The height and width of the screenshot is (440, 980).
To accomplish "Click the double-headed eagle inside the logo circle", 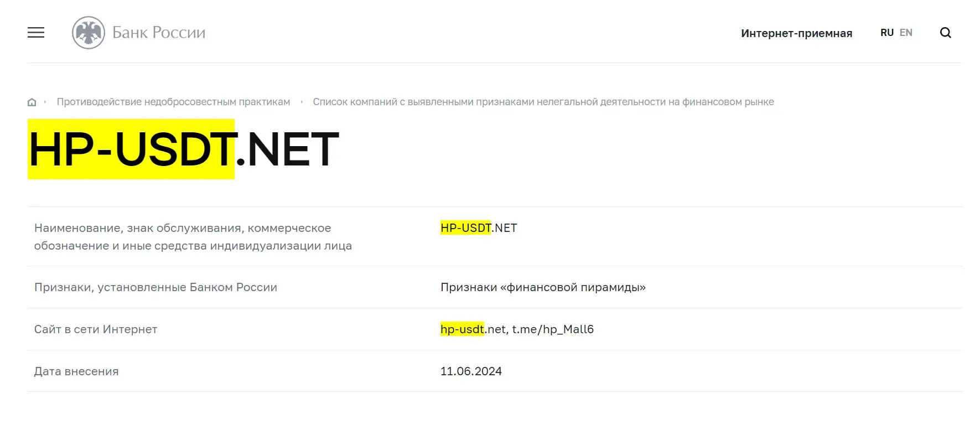I will [89, 32].
